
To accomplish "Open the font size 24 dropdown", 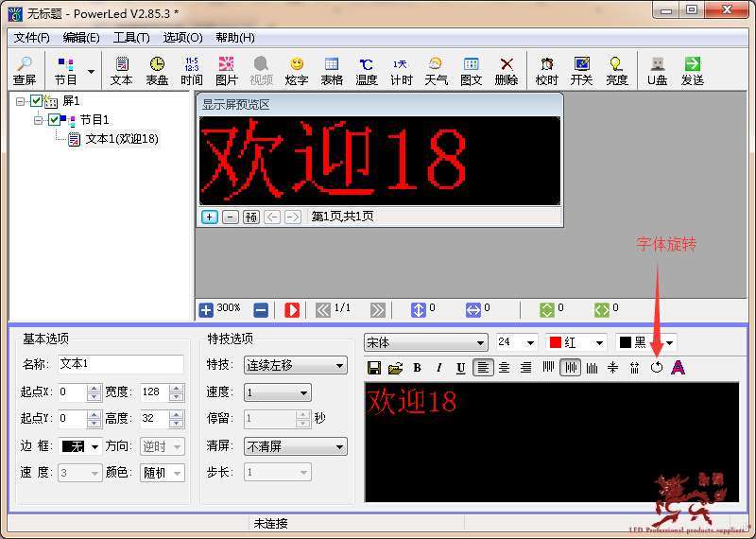I will 530,343.
